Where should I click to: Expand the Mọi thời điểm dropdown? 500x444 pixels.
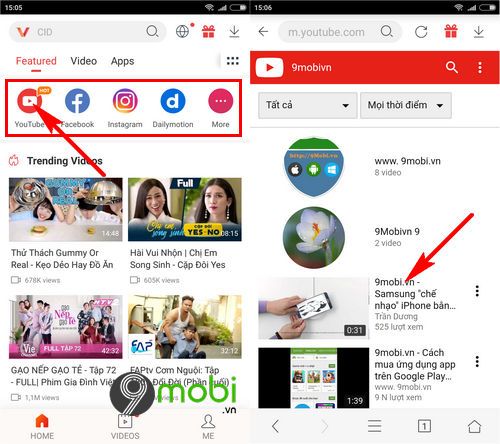(406, 105)
